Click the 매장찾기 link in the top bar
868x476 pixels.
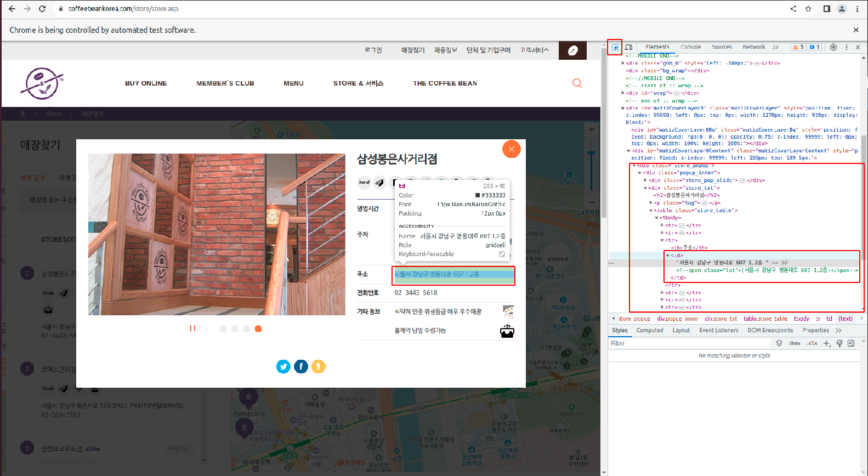click(x=413, y=50)
